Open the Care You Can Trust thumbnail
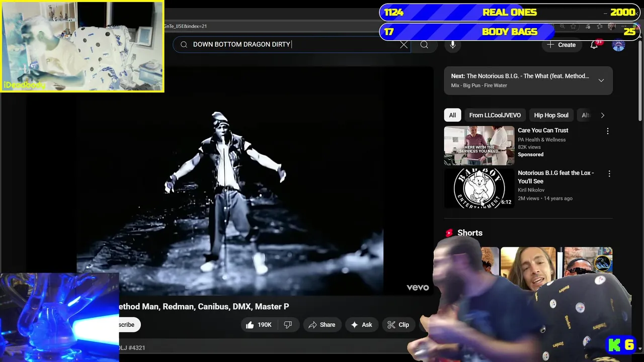Viewport: 644px width, 362px height. click(479, 146)
